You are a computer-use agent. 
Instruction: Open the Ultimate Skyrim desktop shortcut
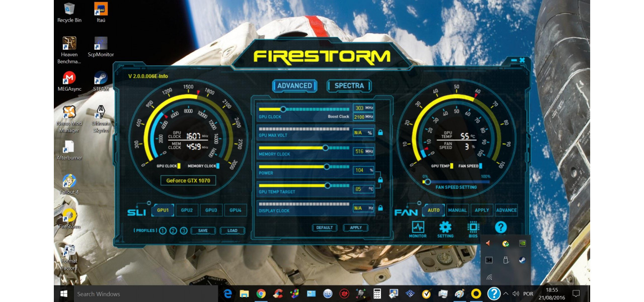[101, 119]
